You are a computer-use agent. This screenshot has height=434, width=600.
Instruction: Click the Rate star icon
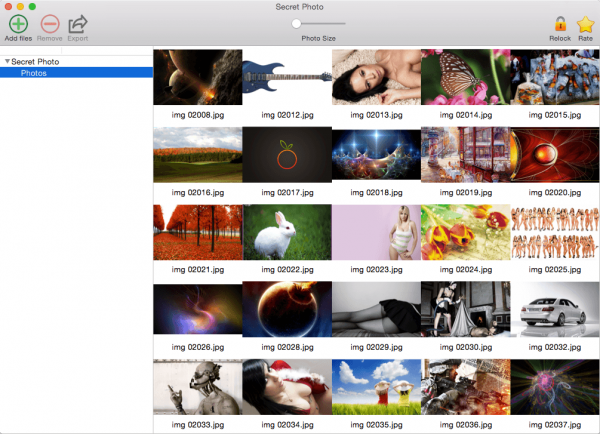[x=585, y=24]
